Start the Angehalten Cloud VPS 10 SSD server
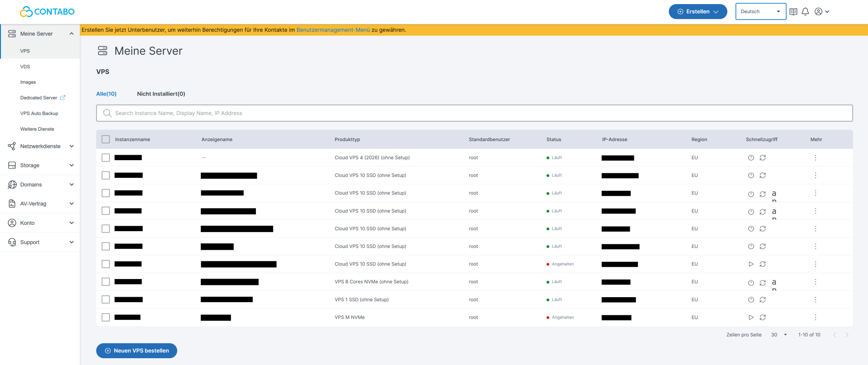The image size is (868, 365). coord(751,264)
